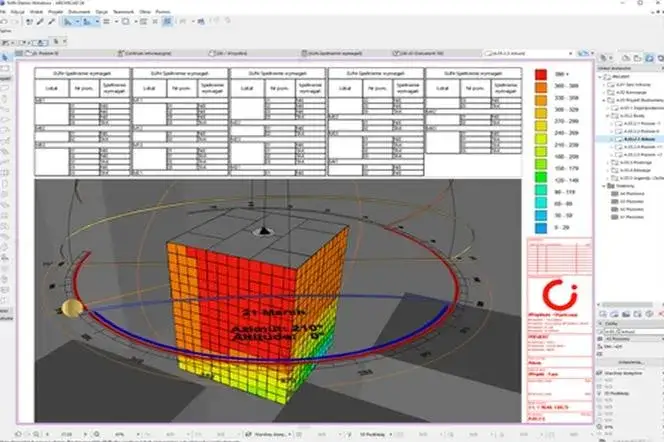The height and width of the screenshot is (442, 664).
Task: Select the Arrow tool in left toolbox
Action: (5, 58)
